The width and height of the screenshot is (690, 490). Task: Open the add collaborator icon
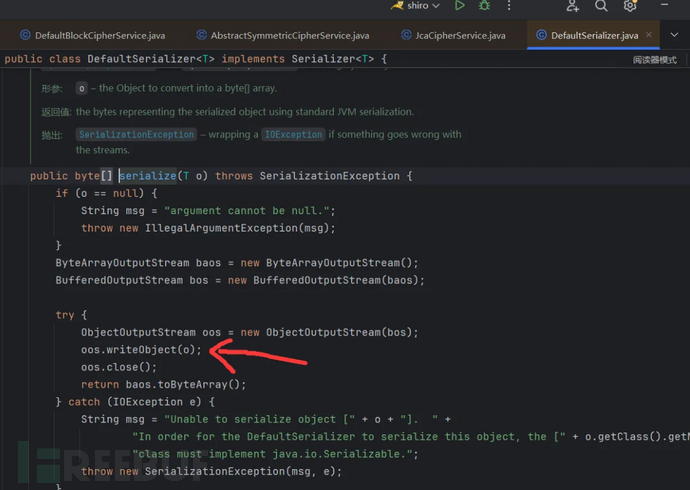(572, 6)
